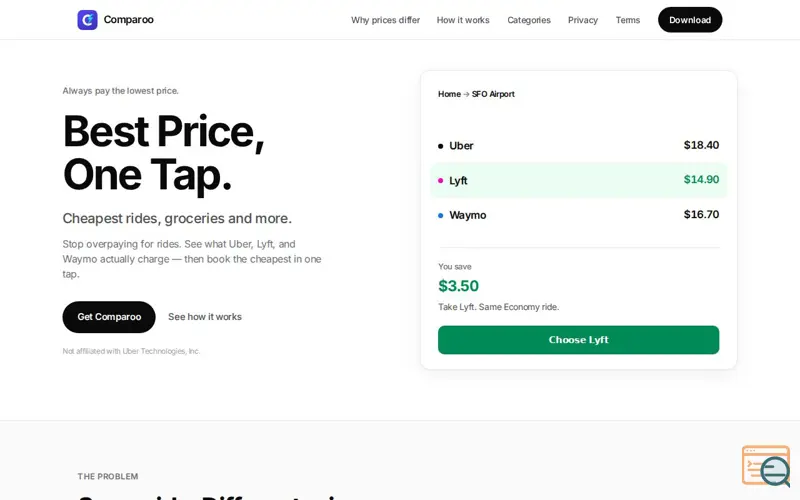Click the black dot beside Uber
The image size is (800, 500).
click(x=440, y=146)
